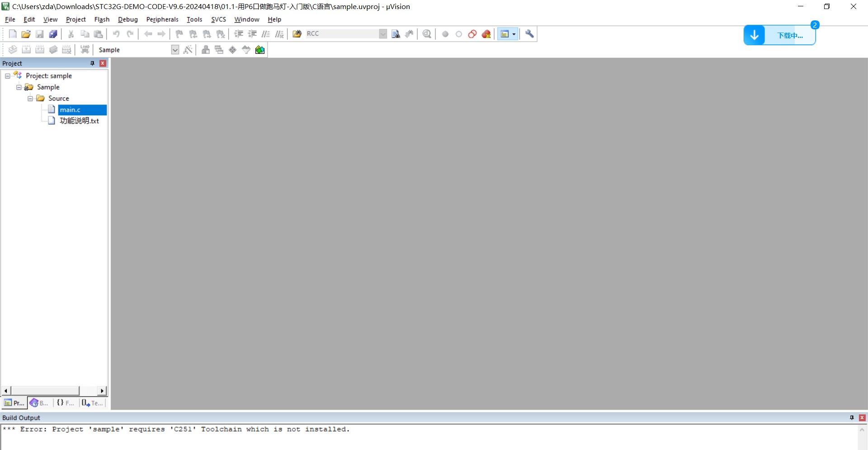
Task: Click the Find in Files icon
Action: (297, 34)
